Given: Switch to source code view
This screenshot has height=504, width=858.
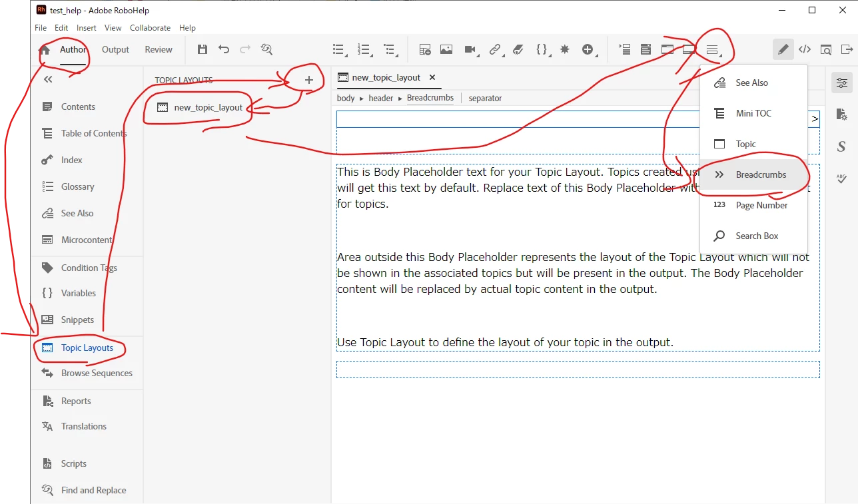Looking at the screenshot, I should point(805,49).
